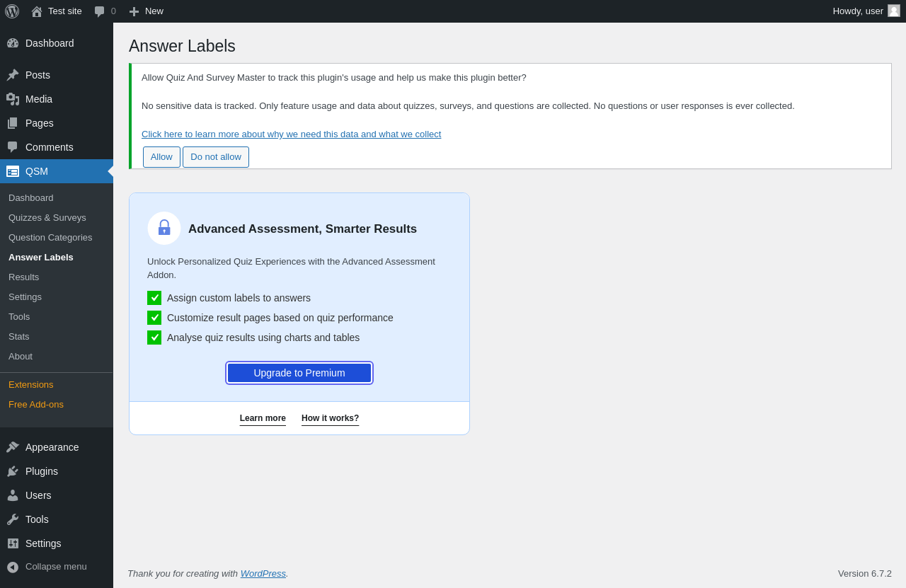Screen dimensions: 906x588
Task: Open the Appearance menu
Action: pyautogui.click(x=57, y=447)
